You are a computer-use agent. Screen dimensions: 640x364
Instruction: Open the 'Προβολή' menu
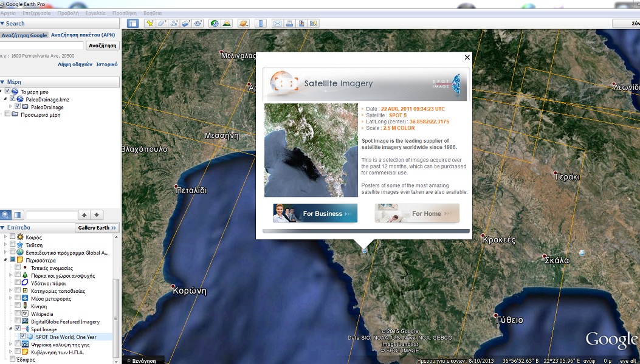[67, 13]
